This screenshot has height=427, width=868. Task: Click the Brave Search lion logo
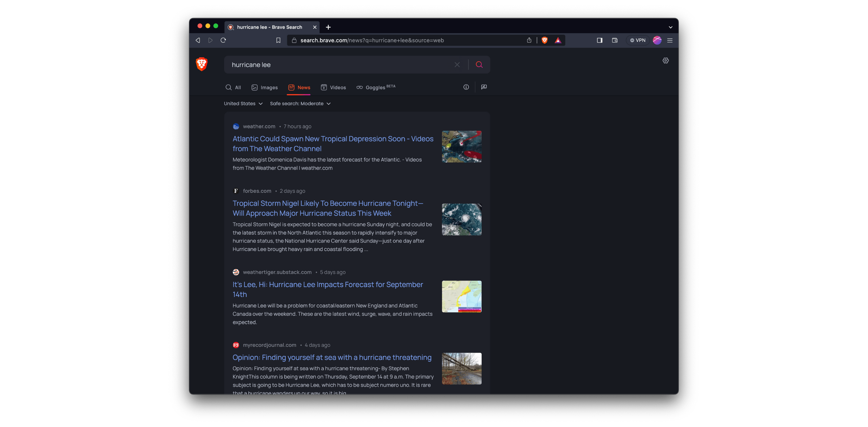[201, 64]
